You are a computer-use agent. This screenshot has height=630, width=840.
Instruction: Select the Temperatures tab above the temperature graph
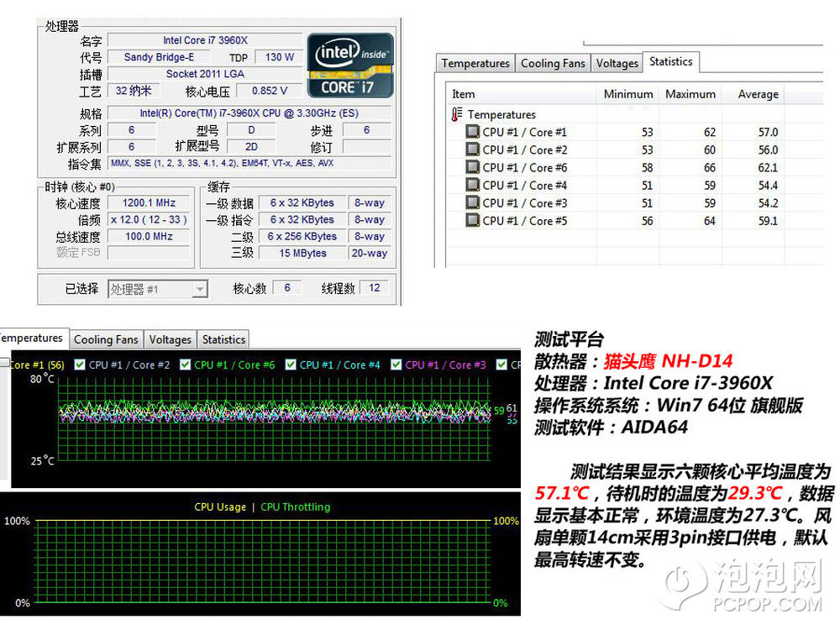[34, 338]
